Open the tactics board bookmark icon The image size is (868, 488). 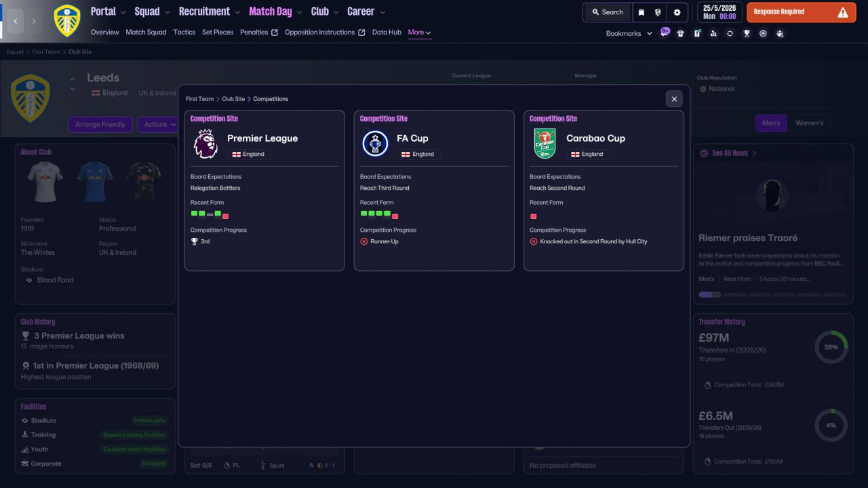click(x=697, y=33)
